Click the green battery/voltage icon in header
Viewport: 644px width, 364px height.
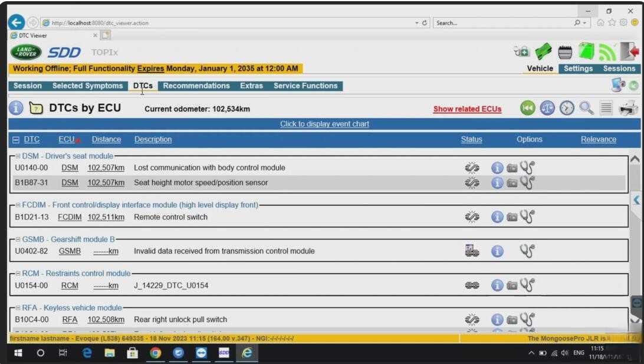tap(543, 52)
